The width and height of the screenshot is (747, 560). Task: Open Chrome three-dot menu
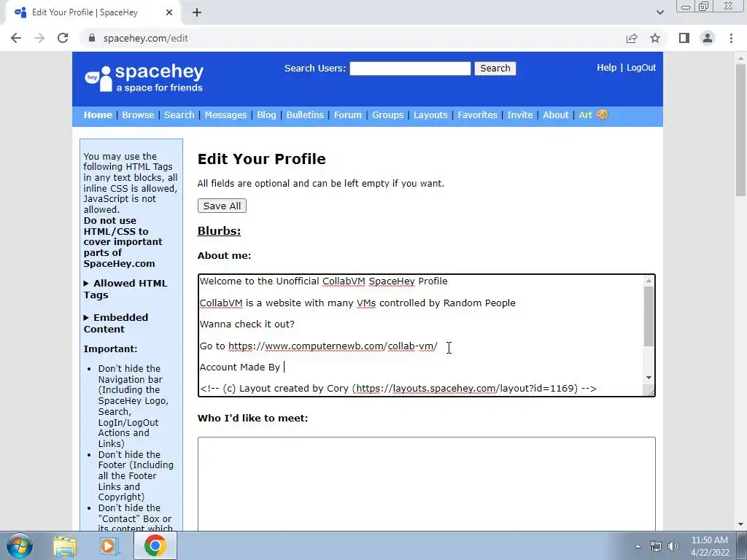coord(731,38)
